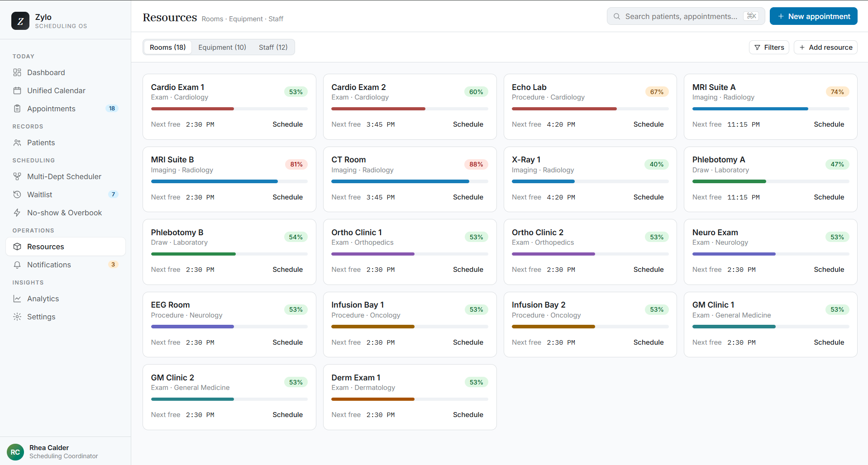Switch to the Staff (12) tab

pyautogui.click(x=273, y=47)
